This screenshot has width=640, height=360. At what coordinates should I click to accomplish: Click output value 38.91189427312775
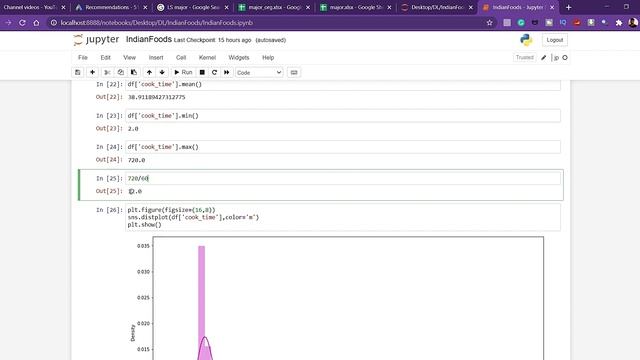(156, 97)
